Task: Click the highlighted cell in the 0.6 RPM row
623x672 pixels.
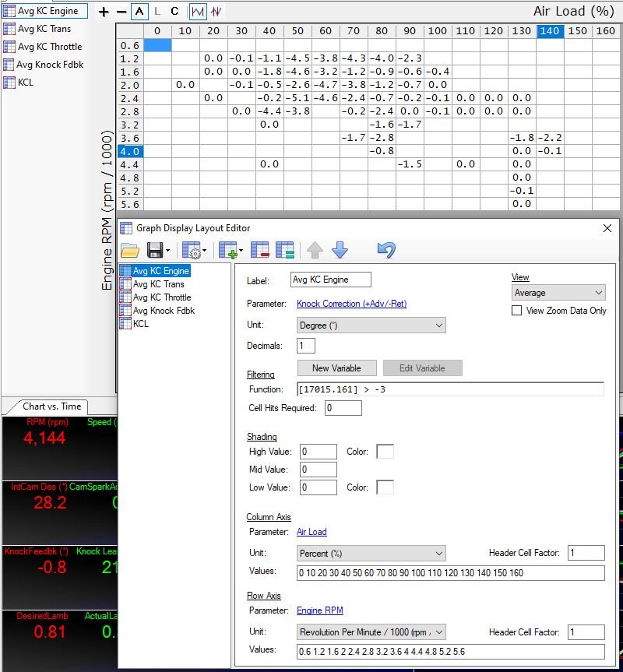Action: click(x=157, y=45)
